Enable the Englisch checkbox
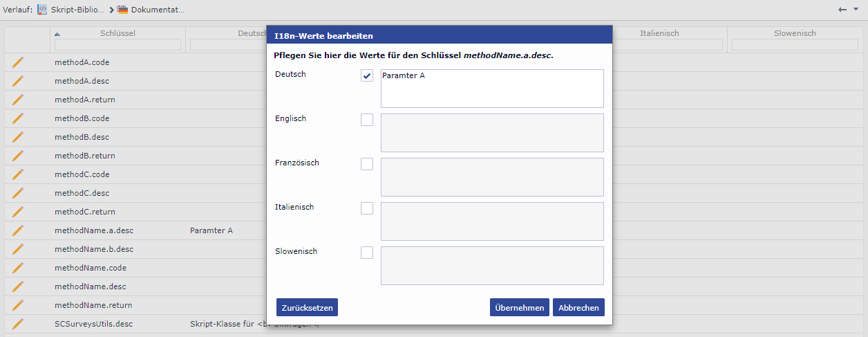The height and width of the screenshot is (337, 868). 367,120
